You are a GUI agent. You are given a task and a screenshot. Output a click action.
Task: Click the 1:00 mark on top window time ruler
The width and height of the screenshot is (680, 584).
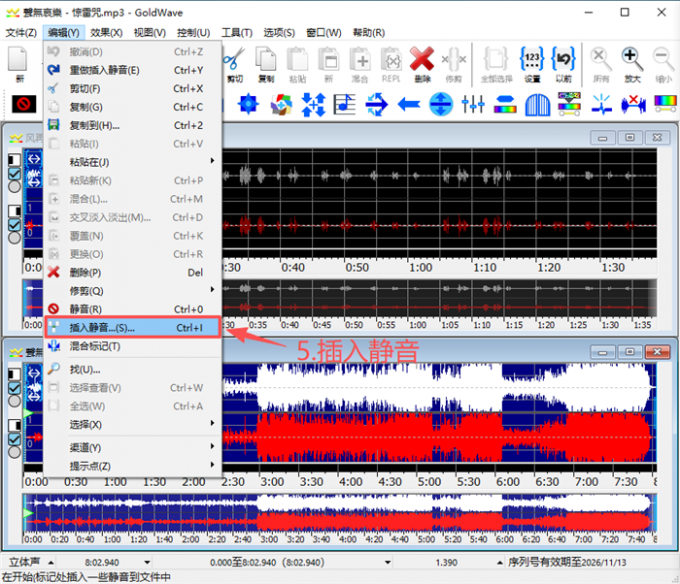coord(420,268)
